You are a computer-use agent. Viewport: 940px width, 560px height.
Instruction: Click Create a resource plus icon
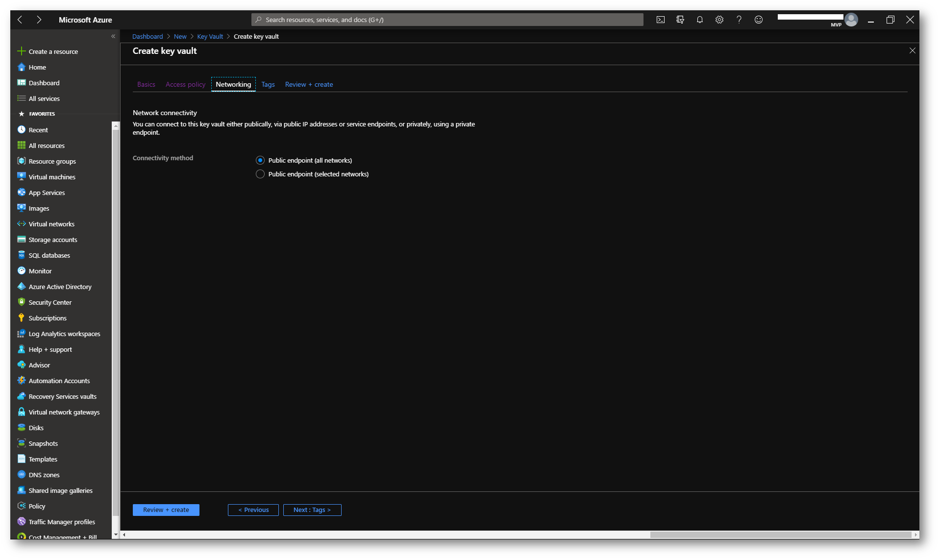point(21,51)
